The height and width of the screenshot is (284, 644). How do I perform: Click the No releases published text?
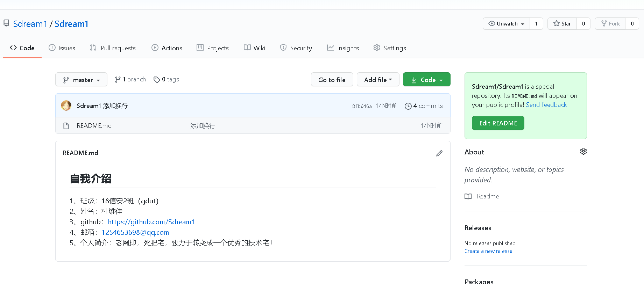490,243
